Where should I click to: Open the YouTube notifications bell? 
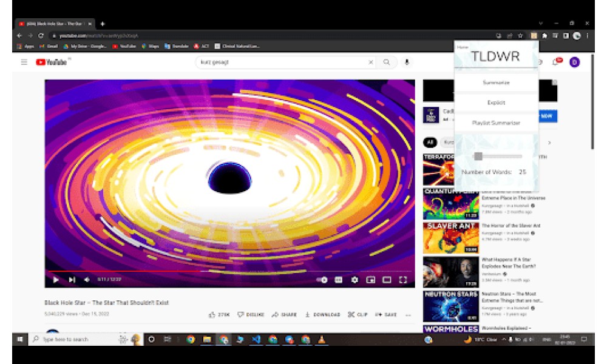point(555,62)
